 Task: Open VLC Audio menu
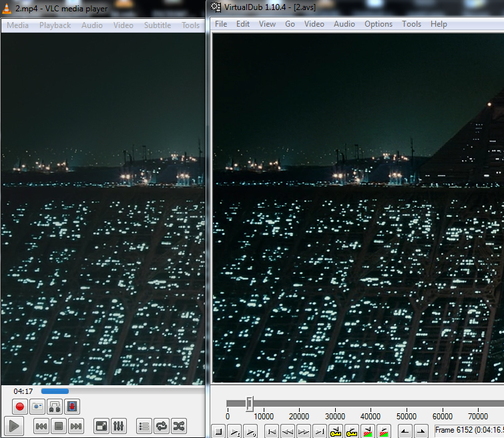coord(92,25)
